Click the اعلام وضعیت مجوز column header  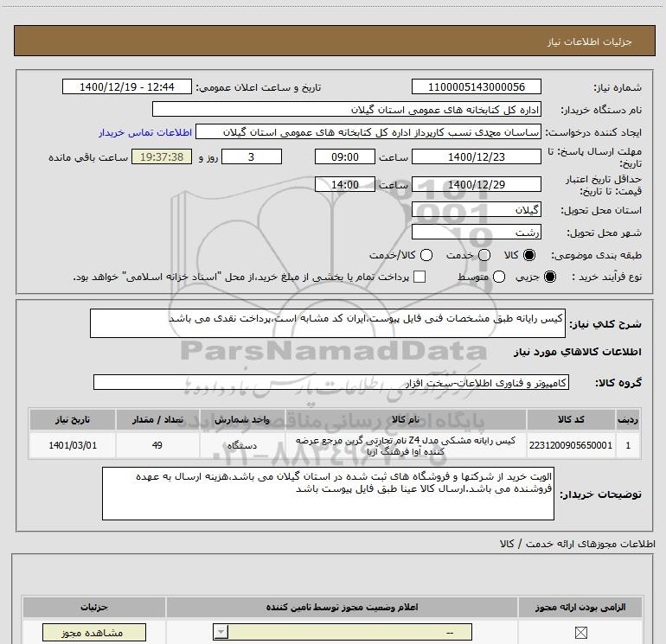click(x=342, y=607)
